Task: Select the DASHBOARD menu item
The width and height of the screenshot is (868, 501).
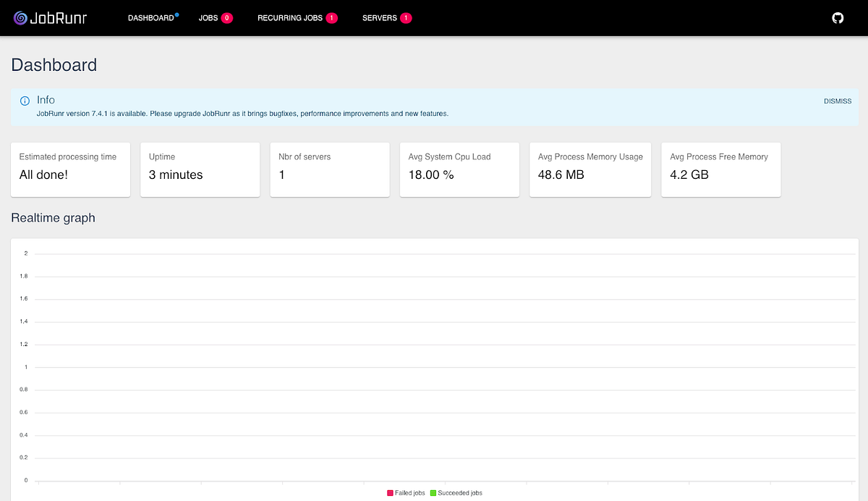Action: (x=150, y=17)
